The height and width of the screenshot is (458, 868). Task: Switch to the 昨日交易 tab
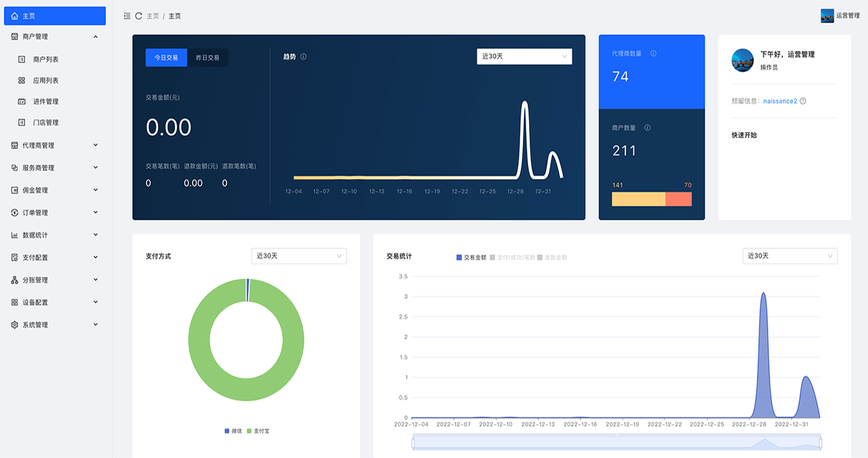208,58
